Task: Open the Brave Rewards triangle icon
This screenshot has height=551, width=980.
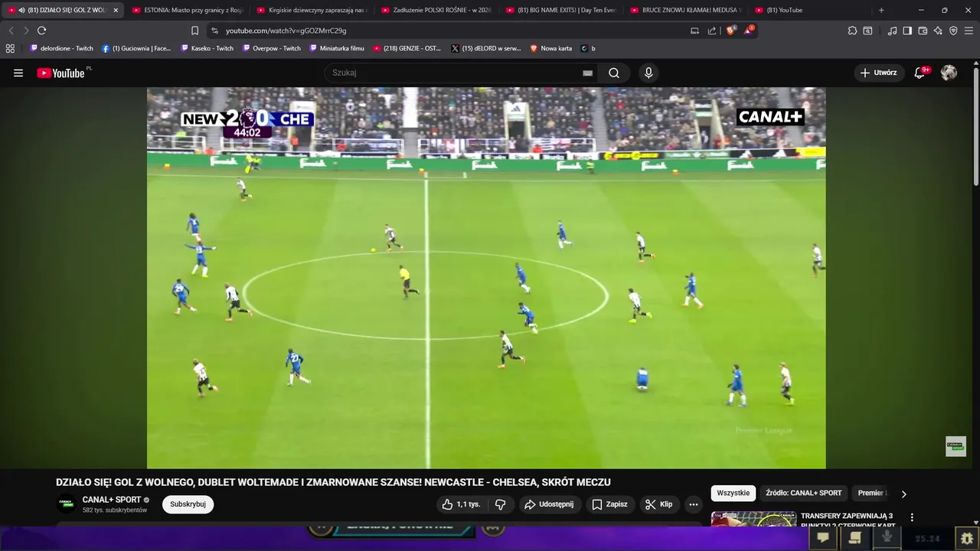Action: 748,31
